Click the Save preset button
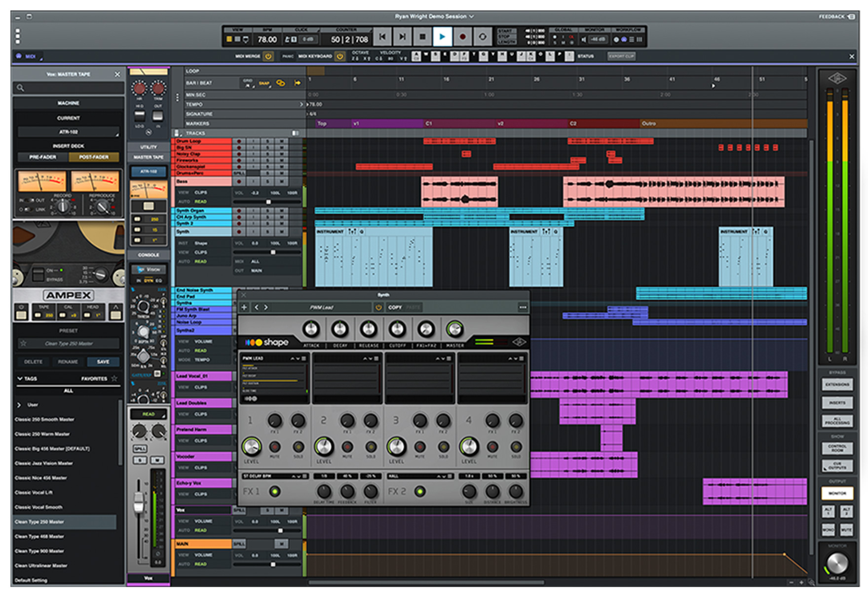This screenshot has height=593, width=868. pos(103,362)
